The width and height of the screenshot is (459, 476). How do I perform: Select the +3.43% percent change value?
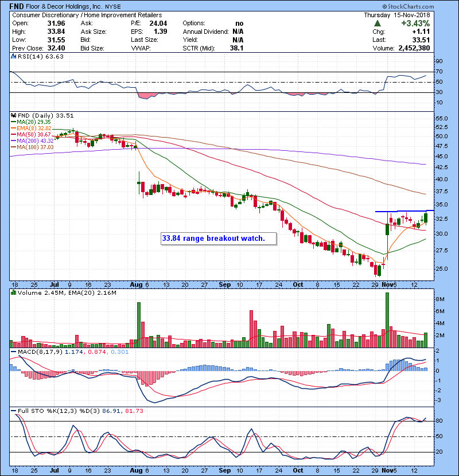click(415, 24)
